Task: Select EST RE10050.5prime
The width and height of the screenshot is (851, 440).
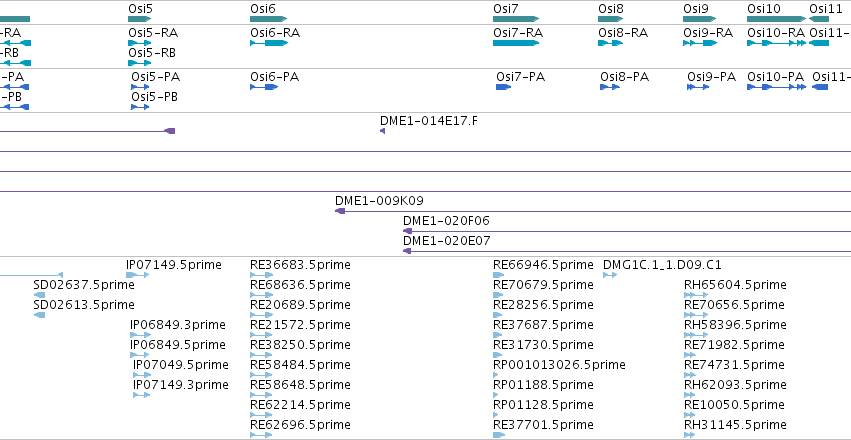Action: click(689, 415)
